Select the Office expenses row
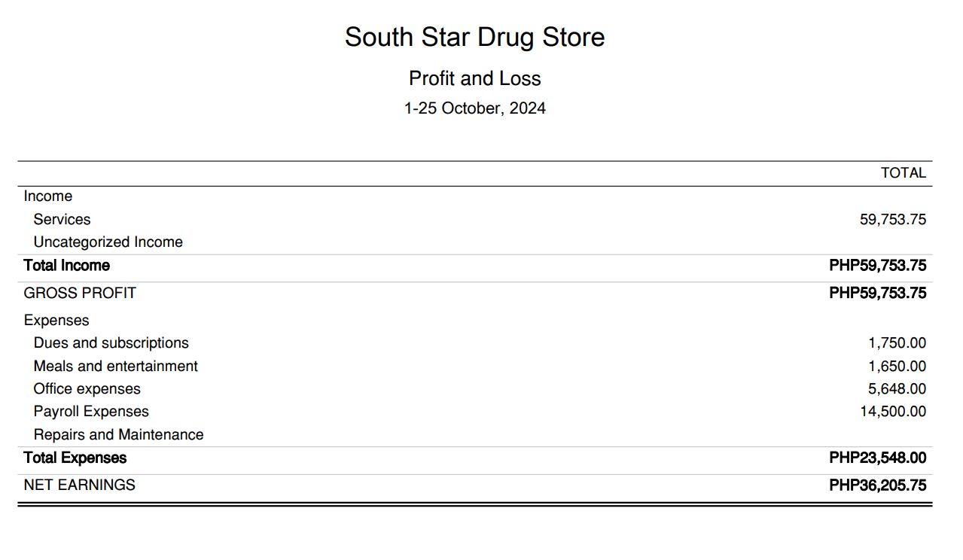The width and height of the screenshot is (963, 560). pos(87,389)
